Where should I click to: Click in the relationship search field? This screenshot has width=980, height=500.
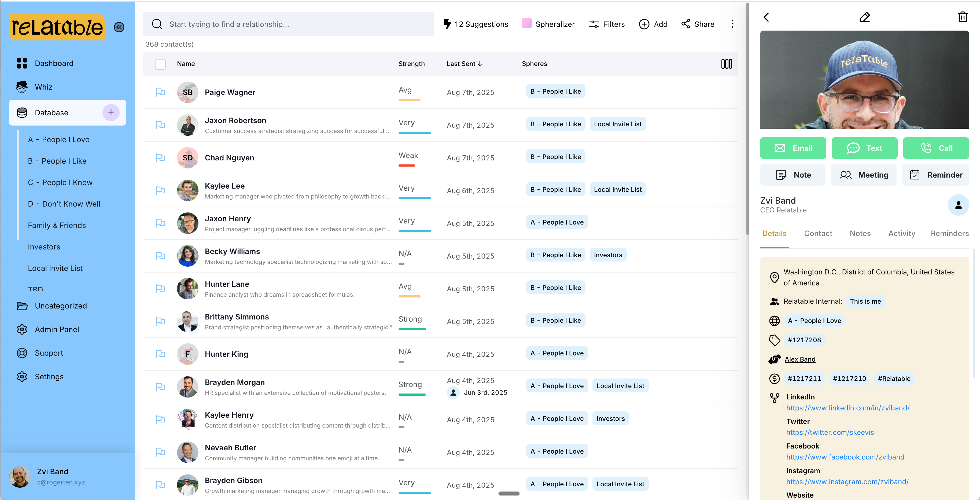coord(289,24)
